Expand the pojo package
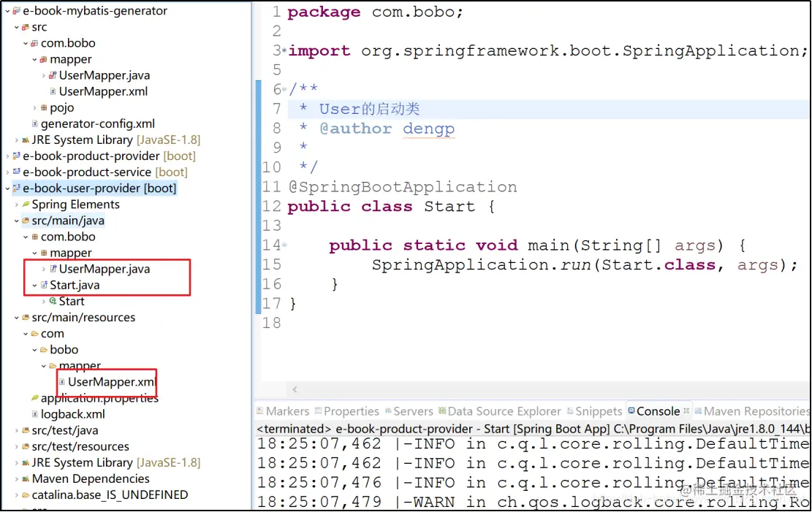 34,107
